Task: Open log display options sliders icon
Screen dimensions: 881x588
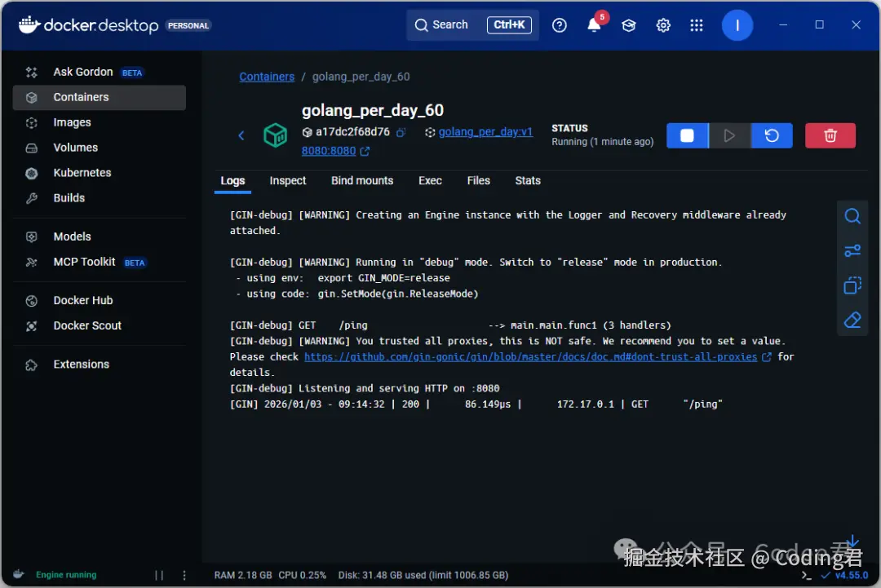Action: (852, 250)
